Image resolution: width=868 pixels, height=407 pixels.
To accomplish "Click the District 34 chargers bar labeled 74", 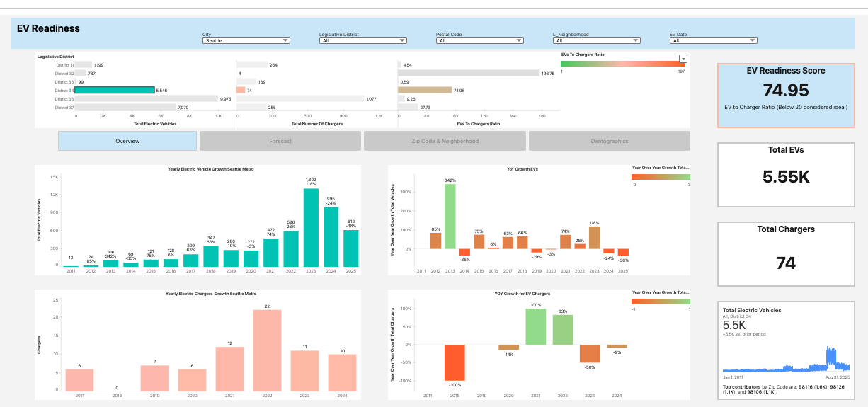I will 241,90.
